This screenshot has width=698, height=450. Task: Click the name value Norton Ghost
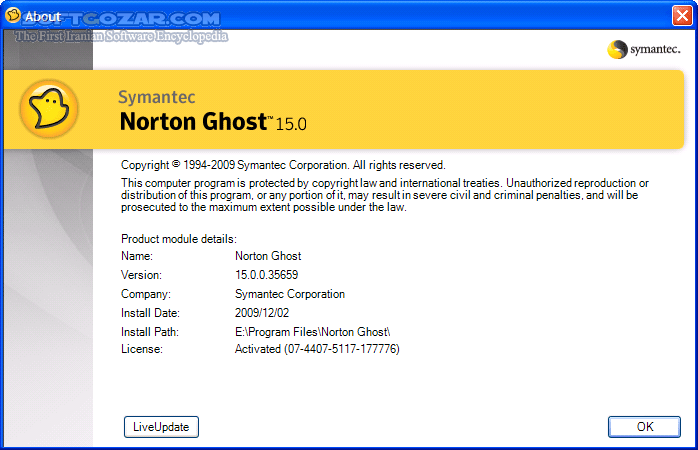click(268, 256)
